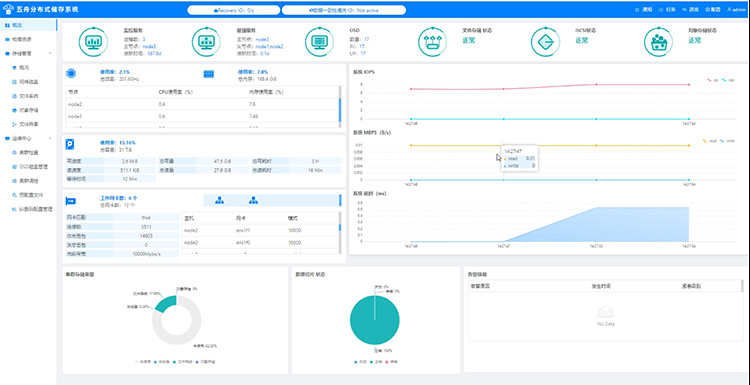750x385 pixels.
Task: Toggle the write series in MBPS legend
Action: pyautogui.click(x=728, y=141)
